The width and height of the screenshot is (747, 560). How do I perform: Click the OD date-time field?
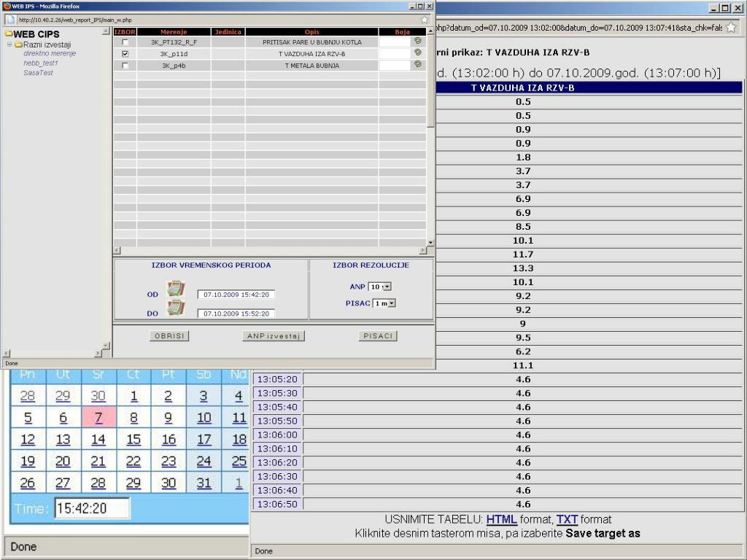236,295
